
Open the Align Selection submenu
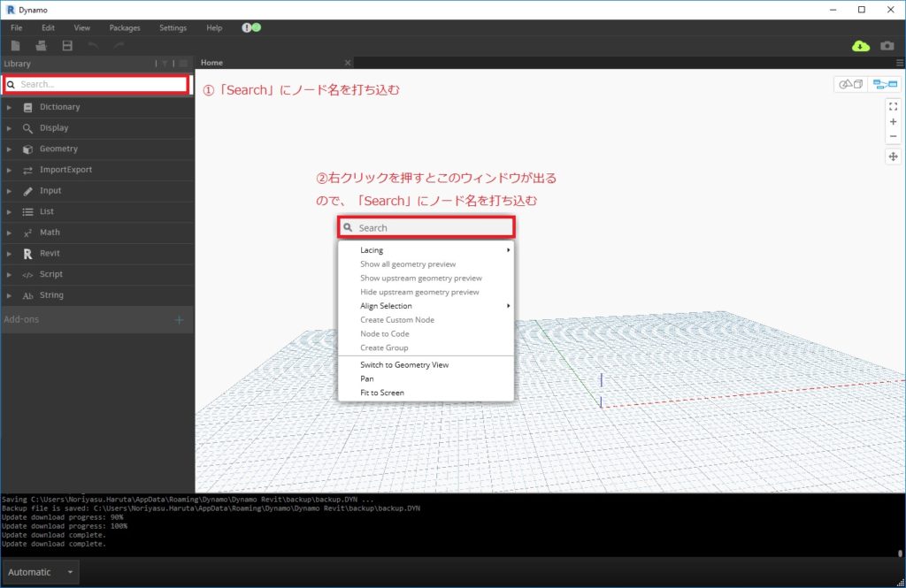tap(426, 306)
